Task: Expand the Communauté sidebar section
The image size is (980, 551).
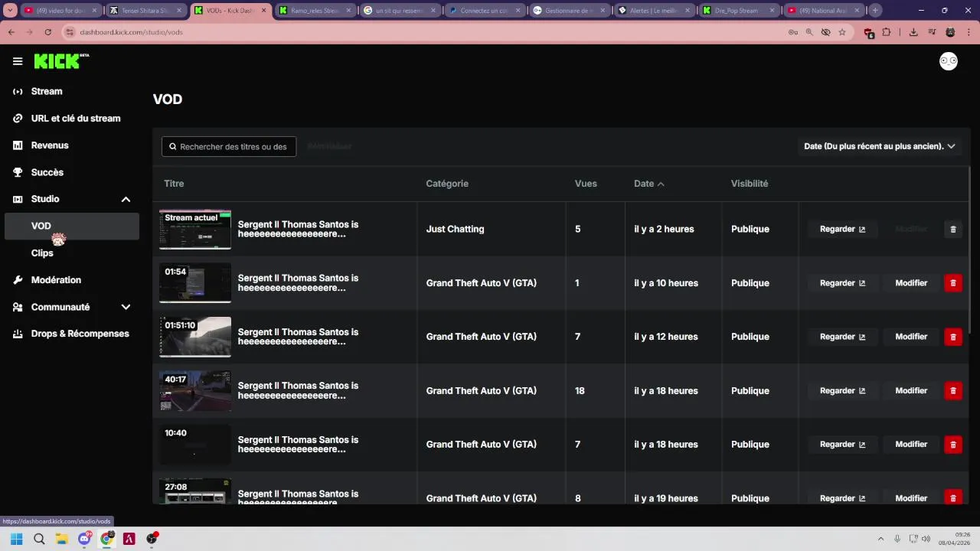Action: [126, 307]
